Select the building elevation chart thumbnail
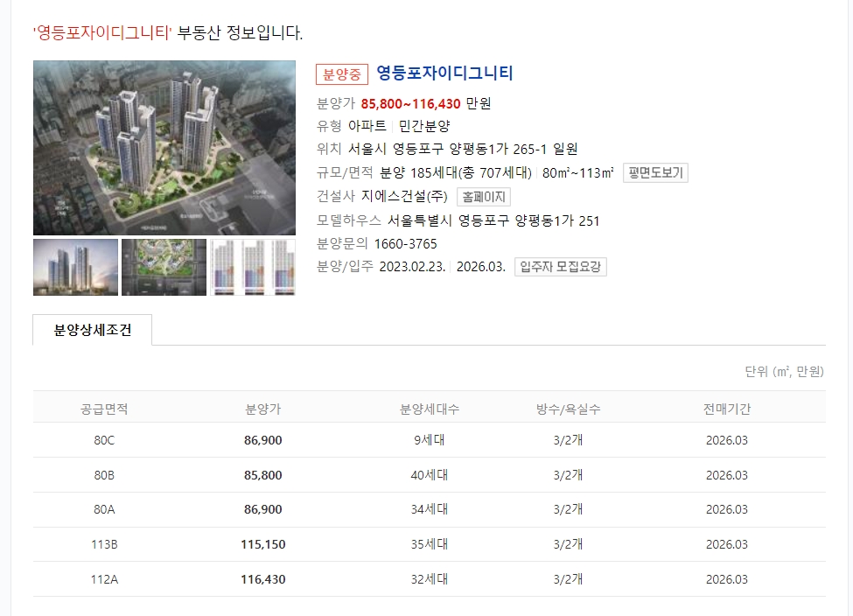The image size is (853, 616). pos(253,267)
